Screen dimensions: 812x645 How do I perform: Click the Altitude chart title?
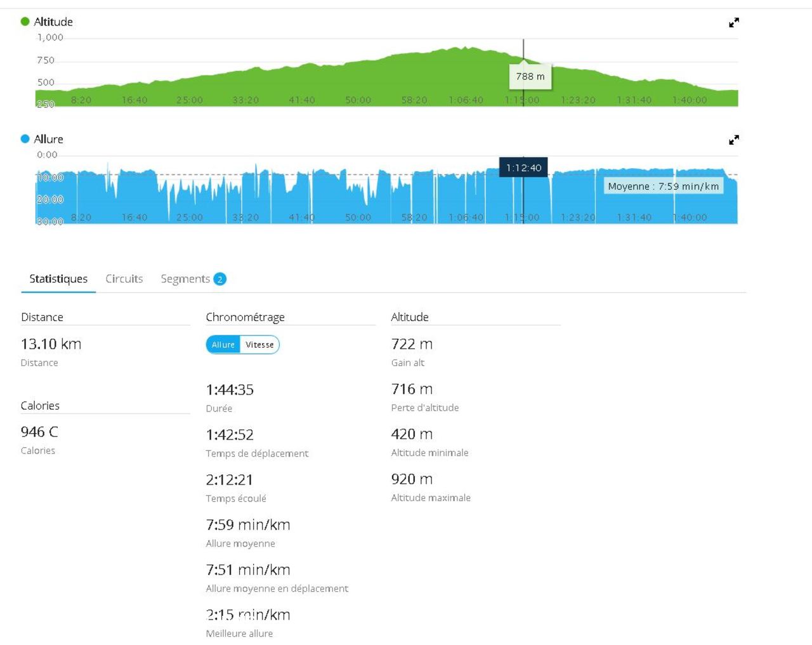(x=53, y=22)
